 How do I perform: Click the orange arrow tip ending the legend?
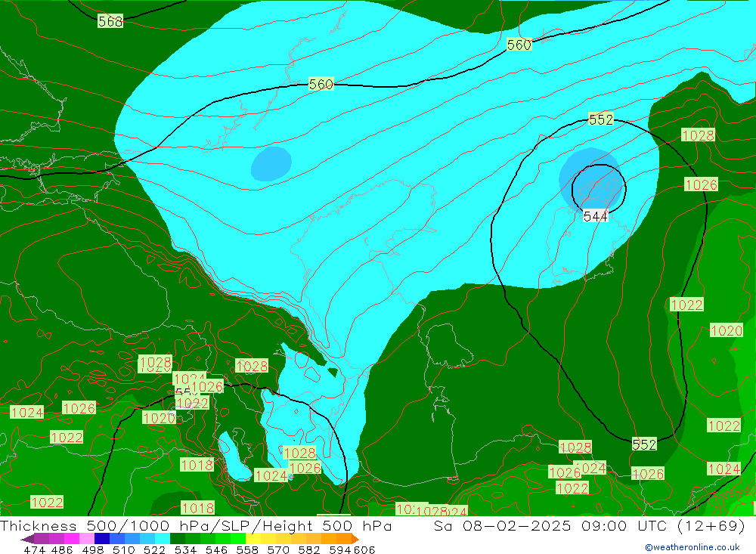pos(355,539)
